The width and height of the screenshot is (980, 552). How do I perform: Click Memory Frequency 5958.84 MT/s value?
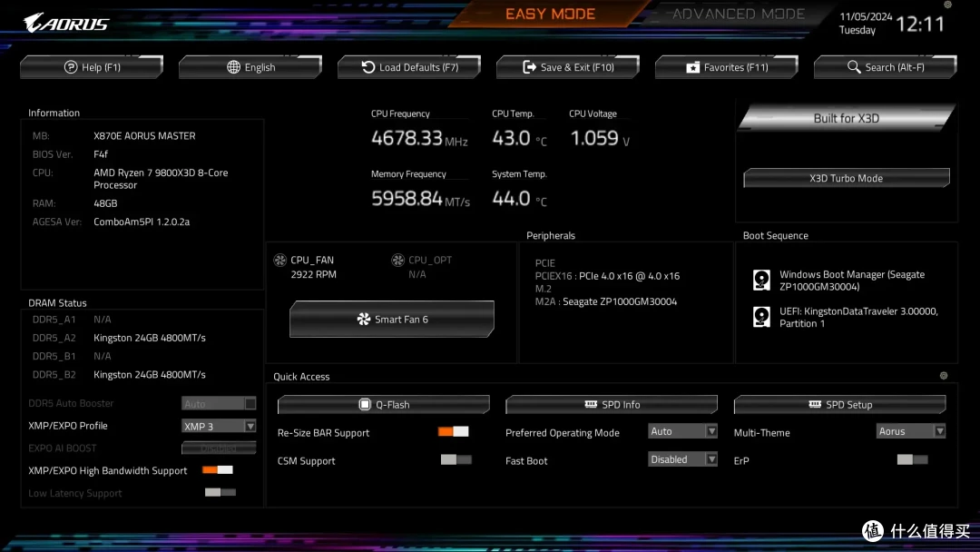coord(420,199)
